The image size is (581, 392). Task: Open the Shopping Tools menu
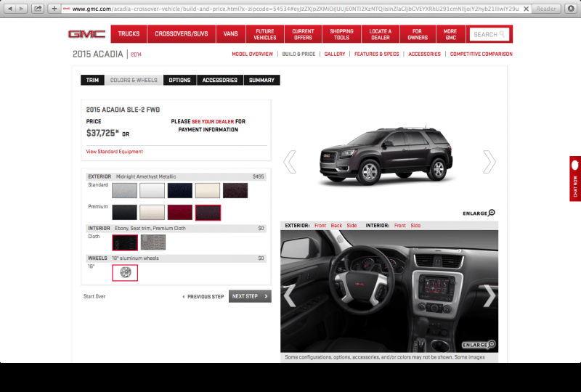point(341,34)
